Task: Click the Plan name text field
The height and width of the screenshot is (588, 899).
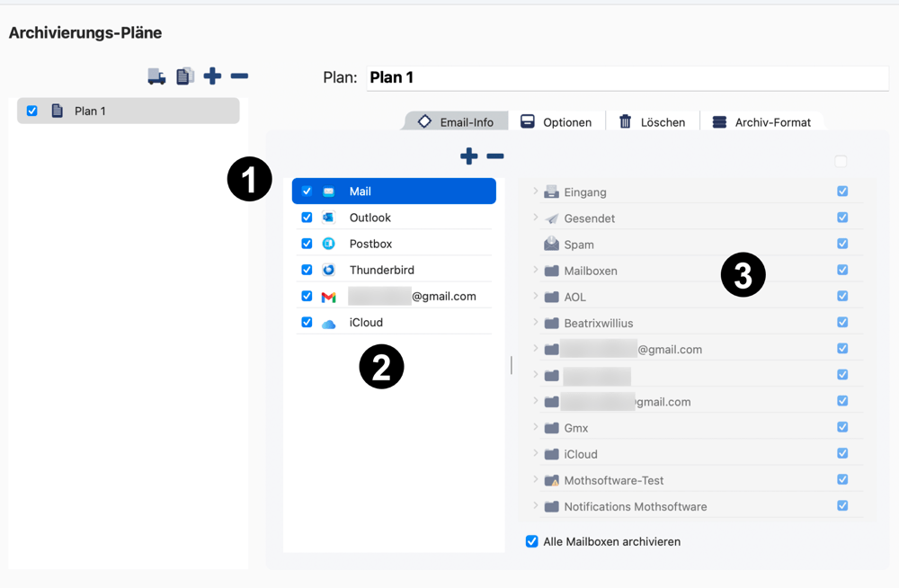Action: (627, 77)
